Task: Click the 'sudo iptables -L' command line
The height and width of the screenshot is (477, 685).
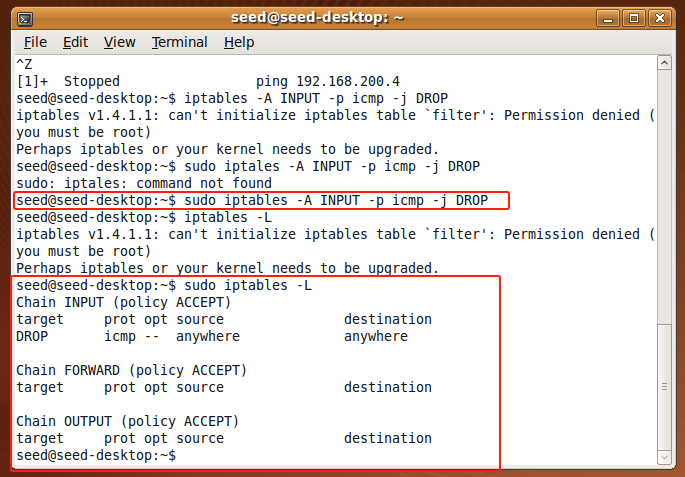Action: pyautogui.click(x=164, y=286)
